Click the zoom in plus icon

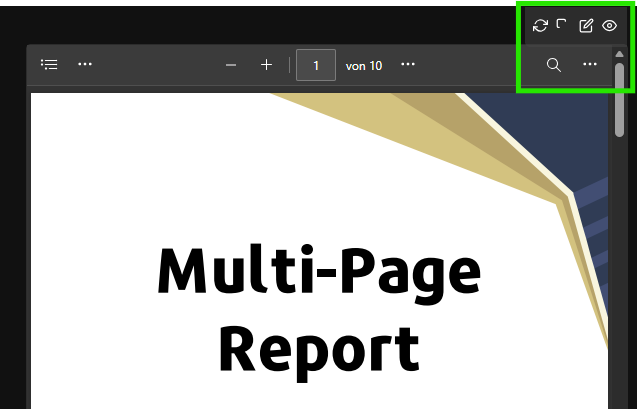click(x=266, y=65)
